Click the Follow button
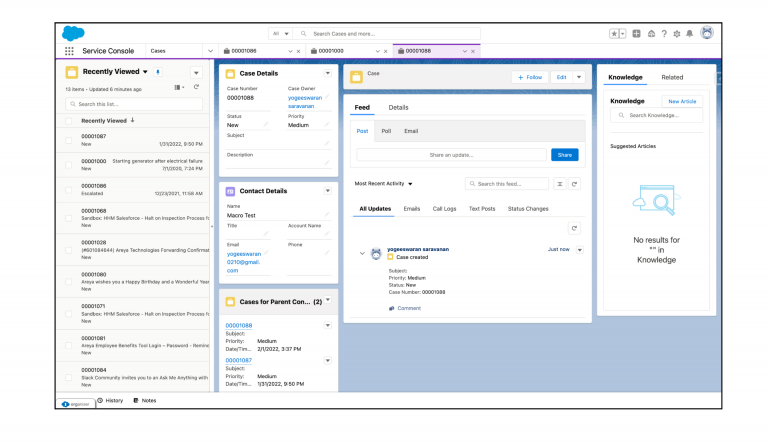Viewport: 768px width, 442px height. [x=529, y=77]
